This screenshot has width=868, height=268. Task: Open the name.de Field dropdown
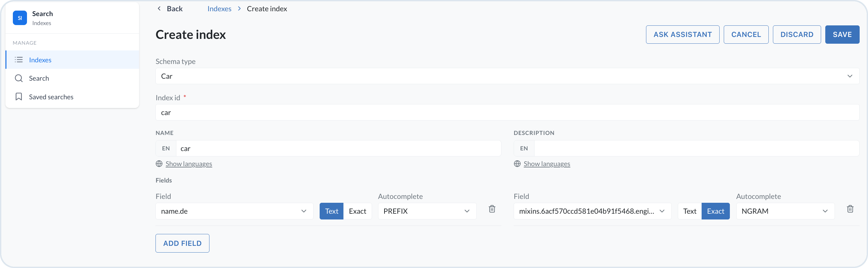tap(234, 211)
